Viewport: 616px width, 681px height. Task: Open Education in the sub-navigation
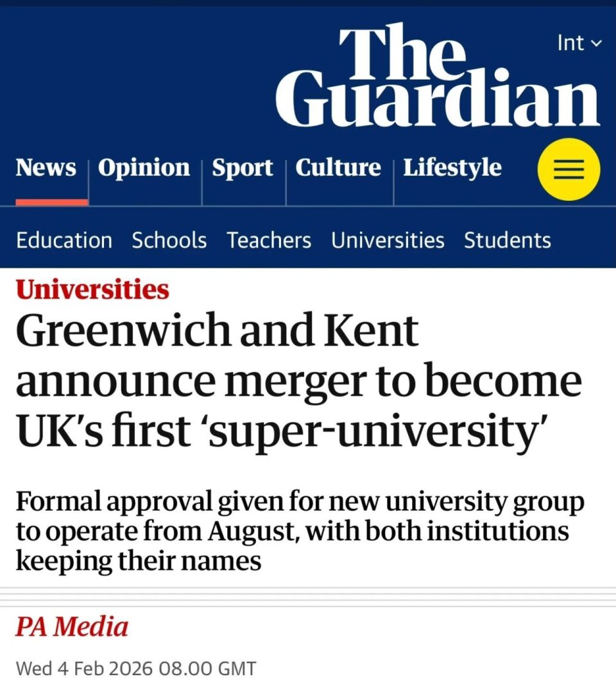(x=64, y=240)
